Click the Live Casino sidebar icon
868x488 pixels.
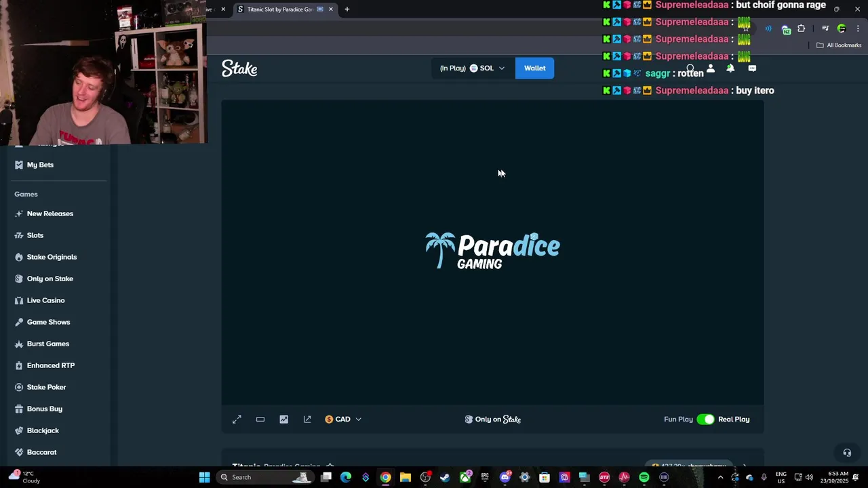point(19,300)
